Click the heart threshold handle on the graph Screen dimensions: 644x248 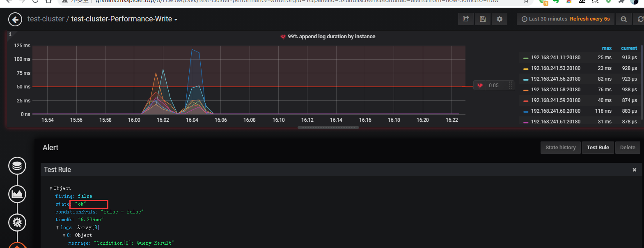point(479,86)
